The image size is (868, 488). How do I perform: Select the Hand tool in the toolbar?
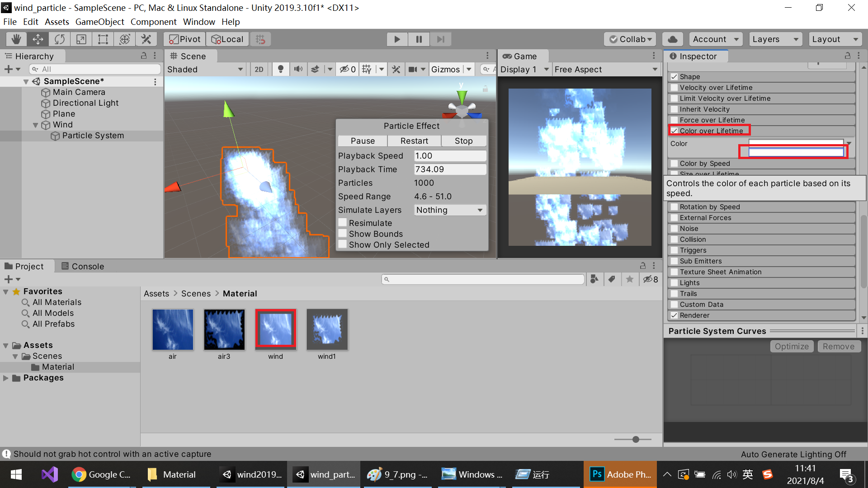[16, 39]
